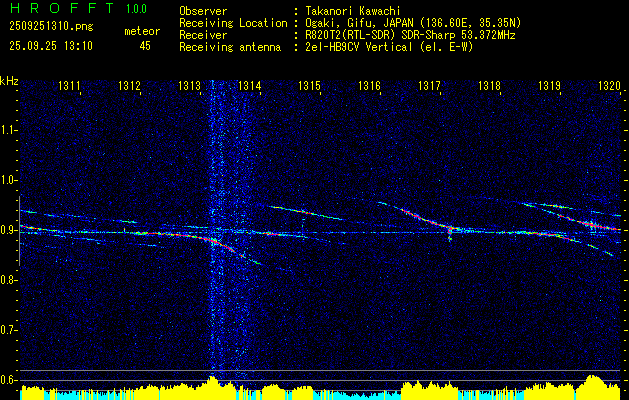Select the version number 1.0.0
Image resolution: width=629 pixels, height=400 pixels.
coord(136,9)
